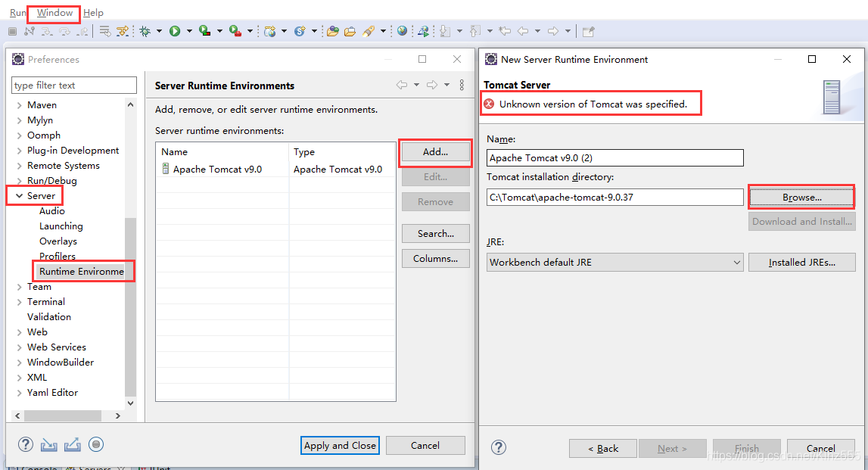
Task: Click the Tomcat installation directory field
Action: pos(615,197)
